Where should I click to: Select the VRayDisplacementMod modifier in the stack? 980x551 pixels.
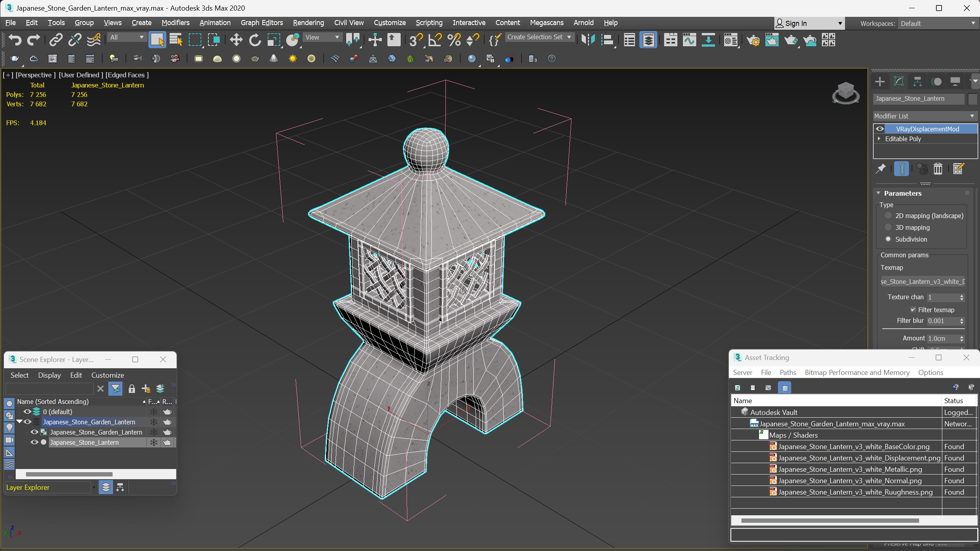click(x=927, y=129)
